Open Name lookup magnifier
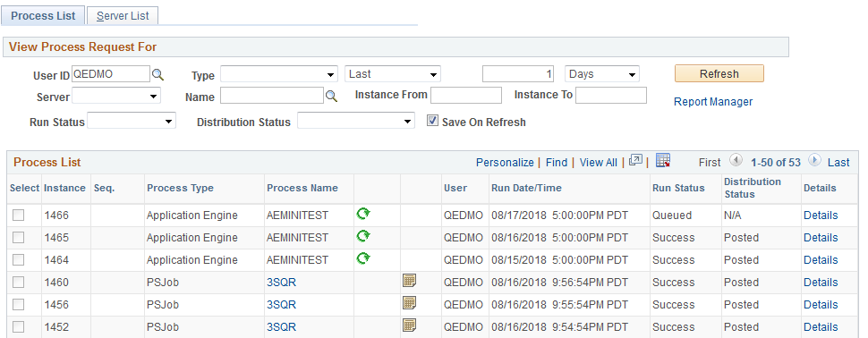The height and width of the screenshot is (338, 868). (331, 97)
